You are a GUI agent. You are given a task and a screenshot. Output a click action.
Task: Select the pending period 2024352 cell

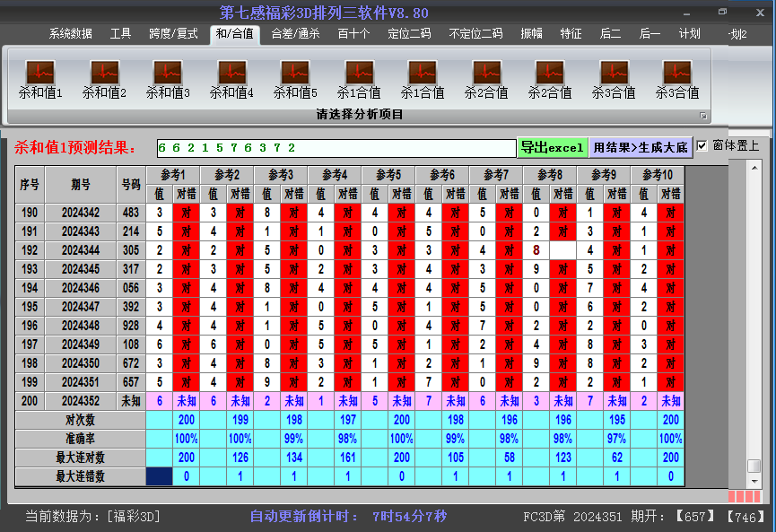click(81, 401)
